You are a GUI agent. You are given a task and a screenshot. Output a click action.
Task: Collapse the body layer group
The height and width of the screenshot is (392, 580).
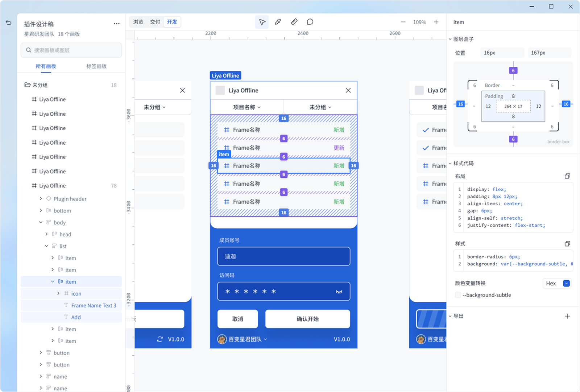point(41,222)
